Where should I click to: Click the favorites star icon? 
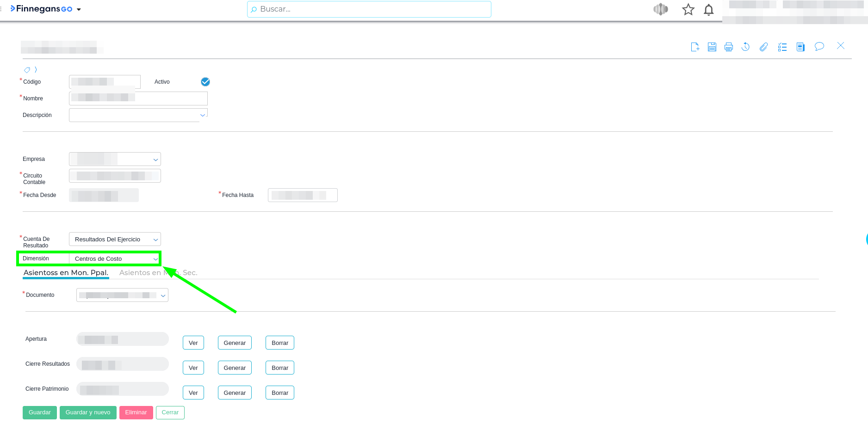click(688, 10)
